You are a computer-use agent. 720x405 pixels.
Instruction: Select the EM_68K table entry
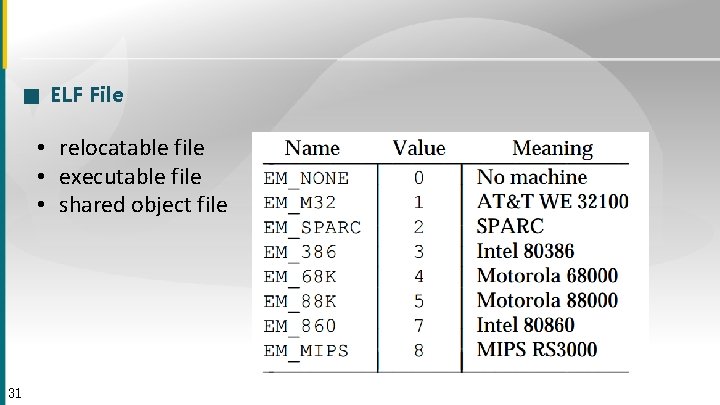coord(300,277)
